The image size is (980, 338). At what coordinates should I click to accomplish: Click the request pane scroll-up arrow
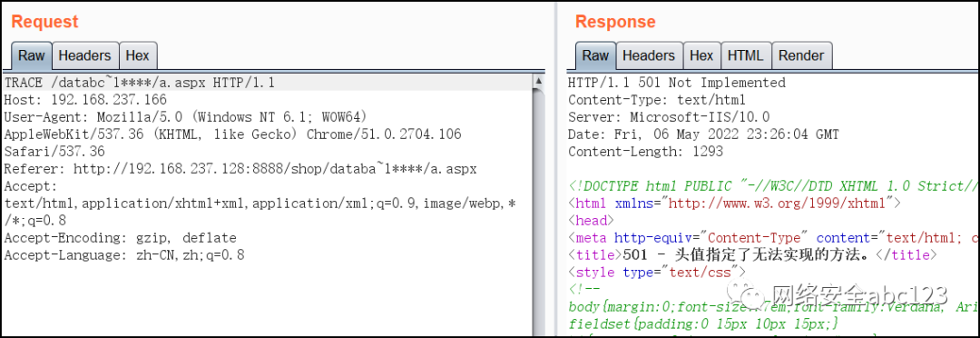[538, 81]
